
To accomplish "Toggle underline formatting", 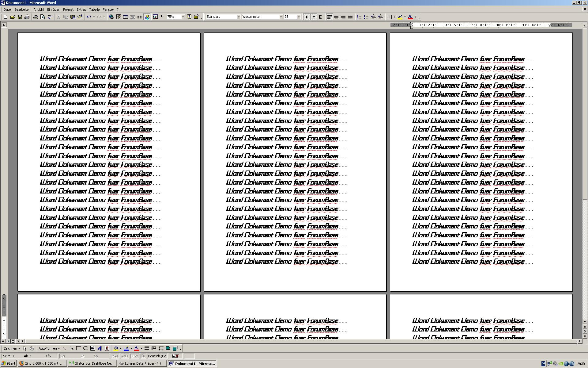I will 320,17.
